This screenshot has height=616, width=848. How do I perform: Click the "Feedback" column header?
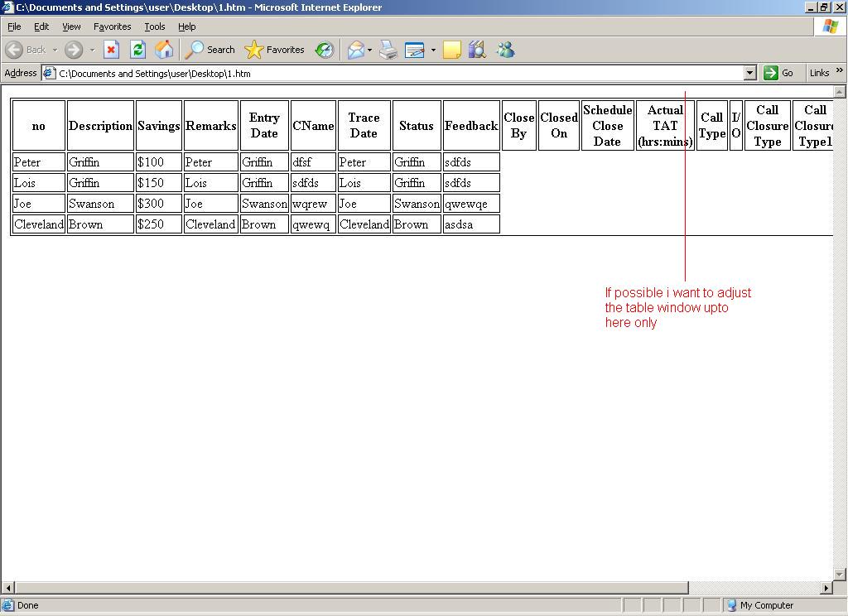[x=471, y=126]
